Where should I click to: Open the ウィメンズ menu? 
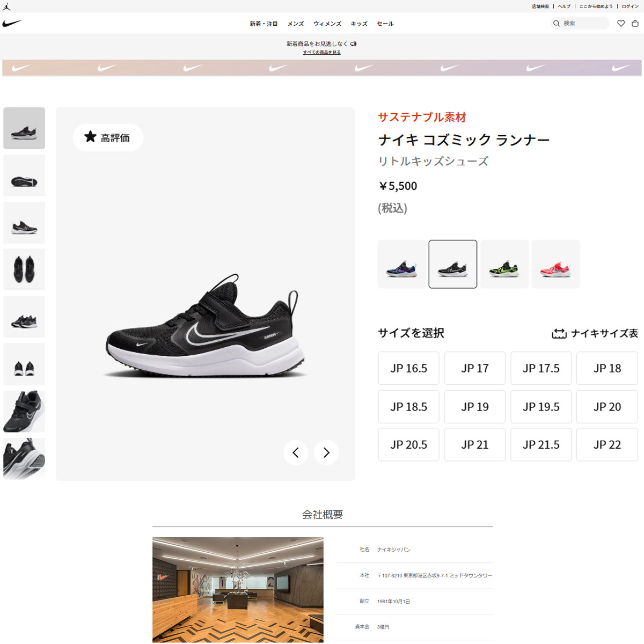coord(327,24)
